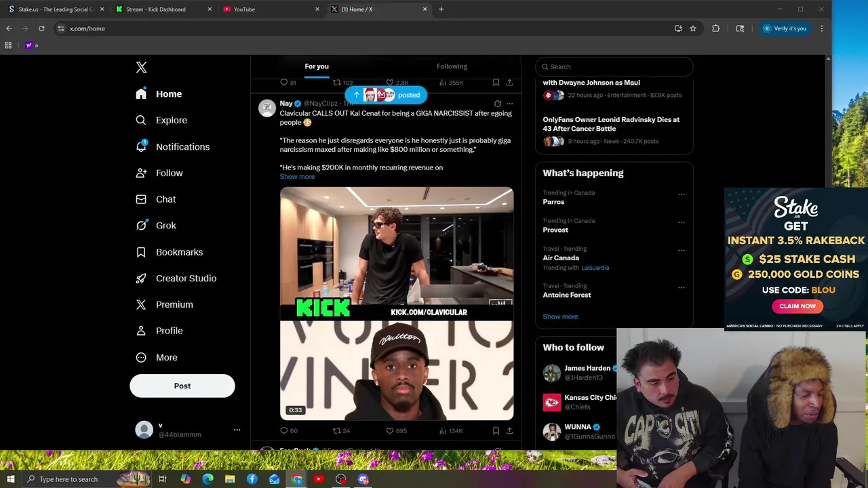Open a new browser tab

[x=441, y=9]
